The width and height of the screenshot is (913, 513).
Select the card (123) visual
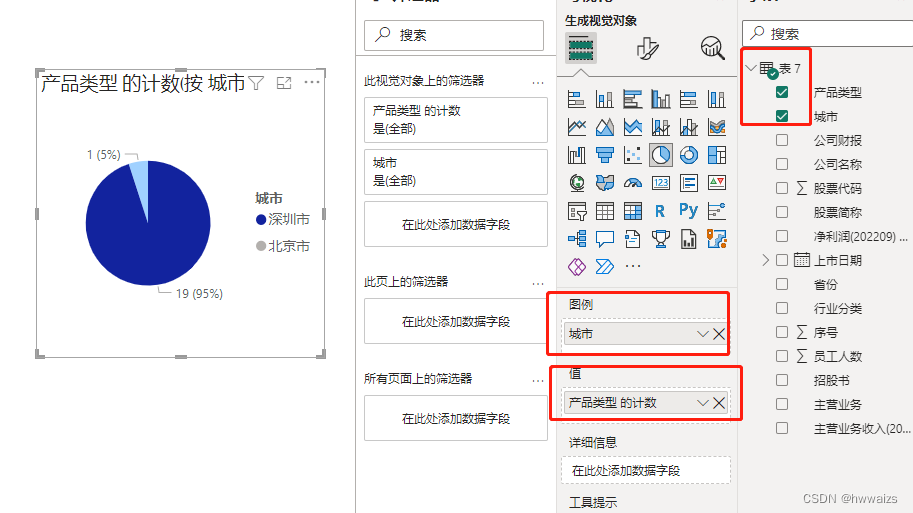pos(660,183)
